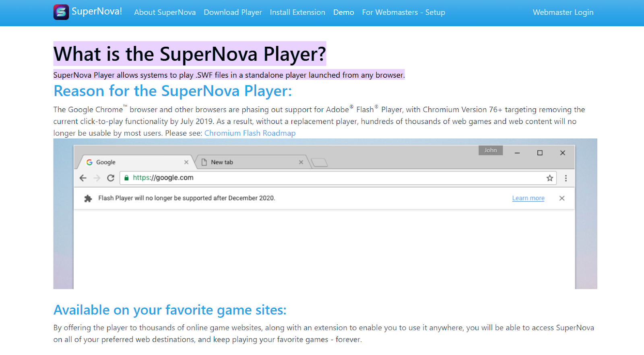Maximize the mock Chrome window
This screenshot has width=644, height=355.
540,153
